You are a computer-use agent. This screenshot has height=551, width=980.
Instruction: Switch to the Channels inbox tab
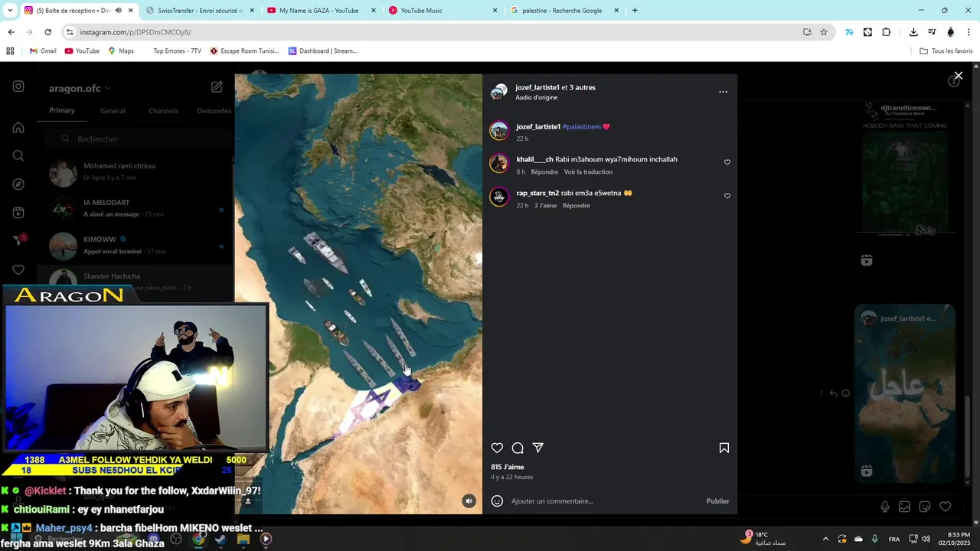tap(163, 111)
